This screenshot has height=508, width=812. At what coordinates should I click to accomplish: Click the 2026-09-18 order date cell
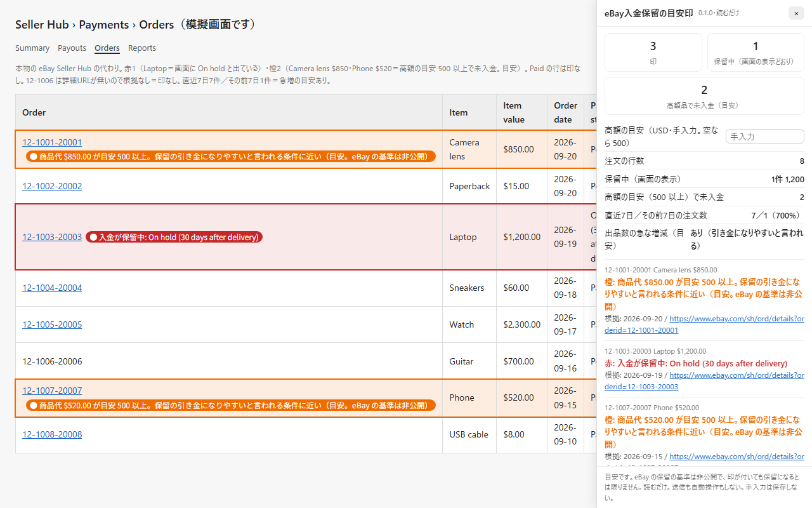coord(566,288)
